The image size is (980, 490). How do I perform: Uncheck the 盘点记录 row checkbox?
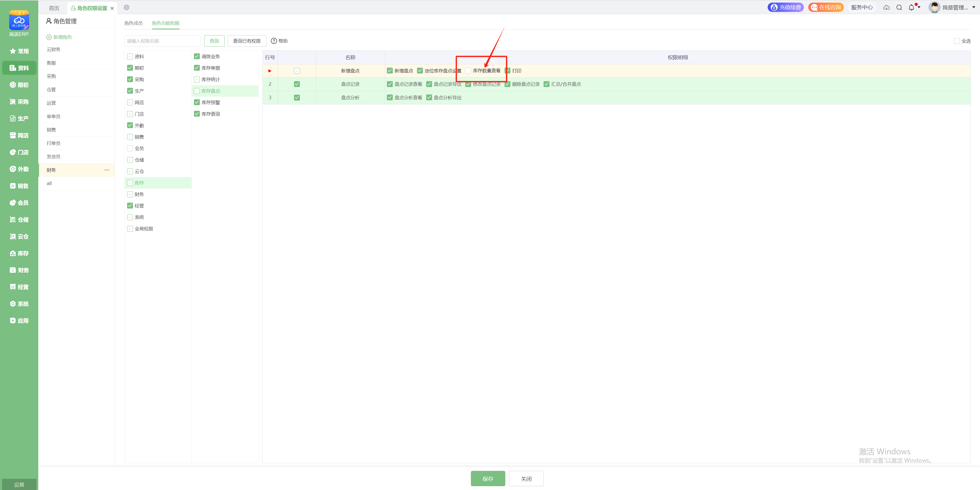[297, 84]
